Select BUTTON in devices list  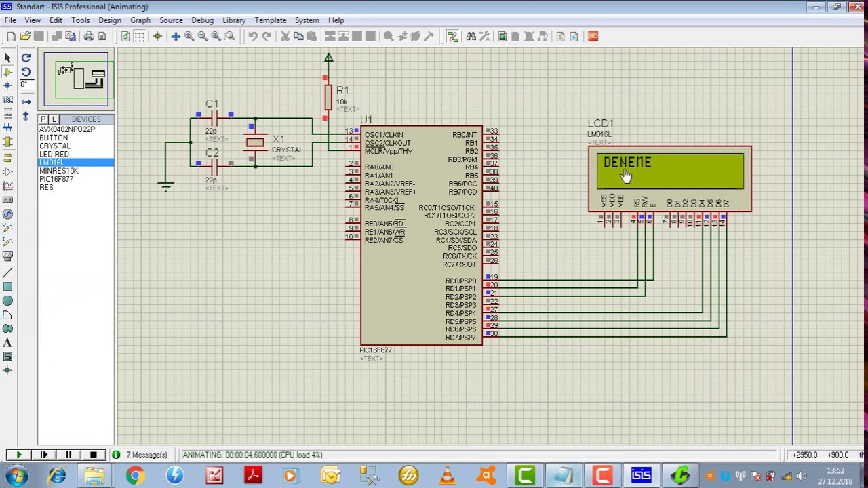coord(54,138)
